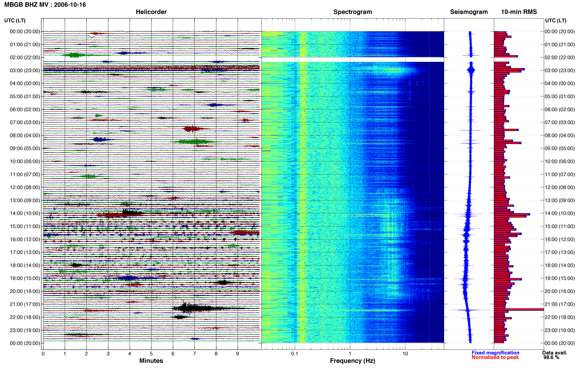Click minute tick label 5 on helicorder axis
The height and width of the screenshot is (368, 588).
(151, 354)
